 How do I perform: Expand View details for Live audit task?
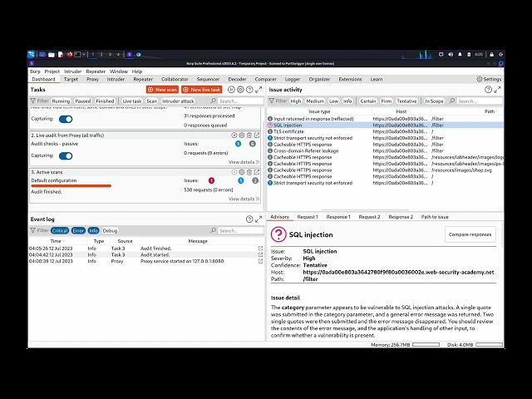(244, 162)
